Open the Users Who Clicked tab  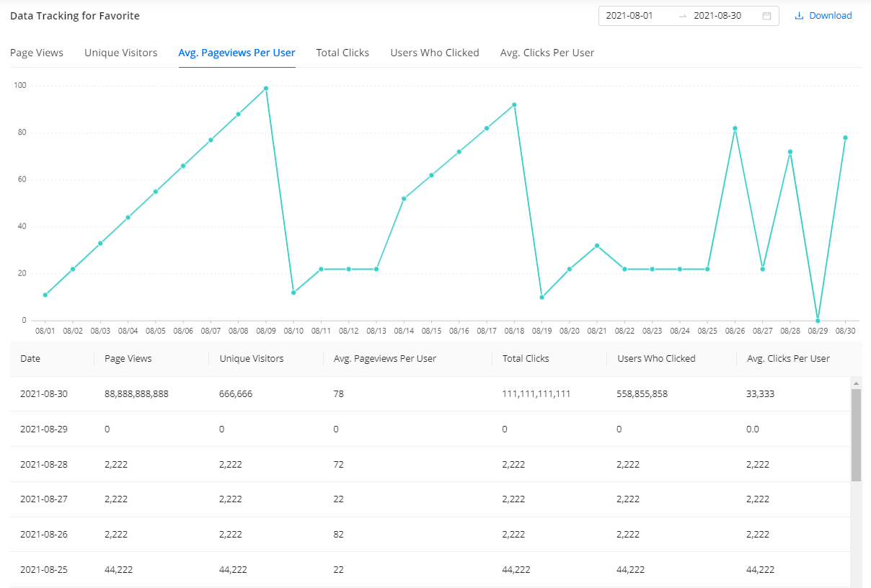click(435, 53)
